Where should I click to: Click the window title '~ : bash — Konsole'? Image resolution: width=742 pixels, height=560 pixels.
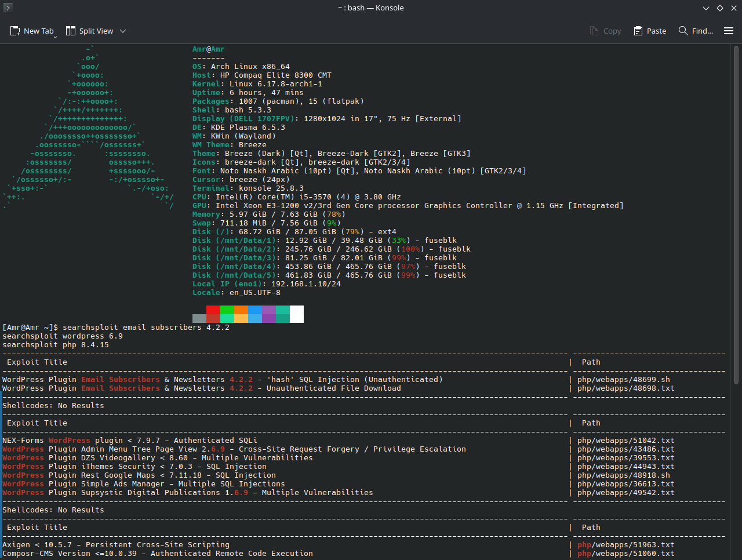pyautogui.click(x=370, y=8)
